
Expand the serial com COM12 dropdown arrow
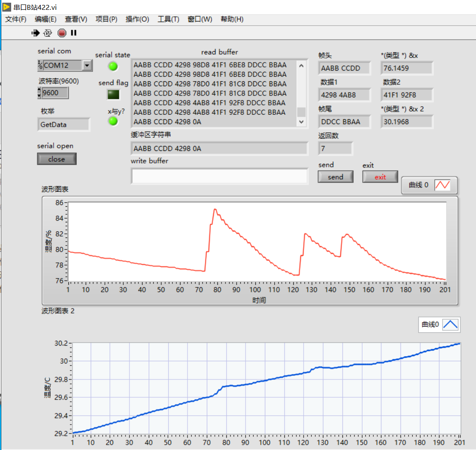tap(87, 65)
